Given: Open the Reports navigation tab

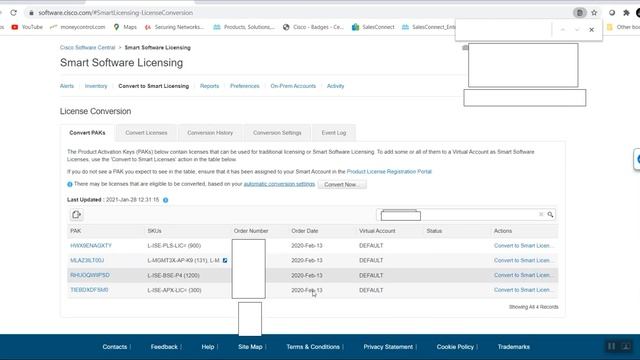Looking at the screenshot, I should click(x=209, y=86).
